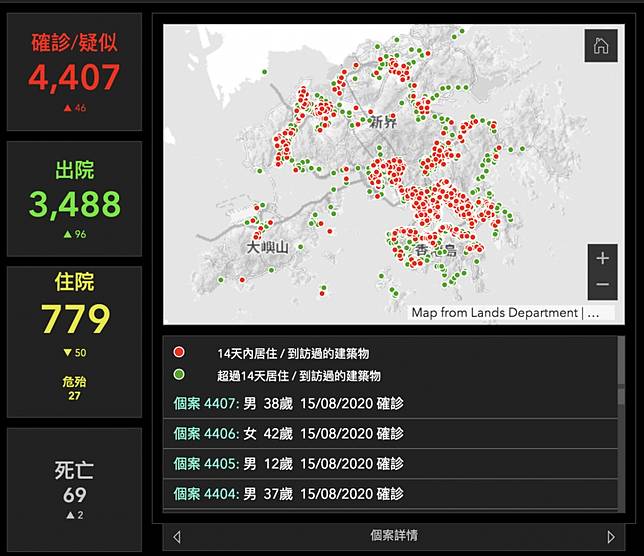644x556 pixels.
Task: Zoom out using the map minus button
Action: click(x=602, y=284)
